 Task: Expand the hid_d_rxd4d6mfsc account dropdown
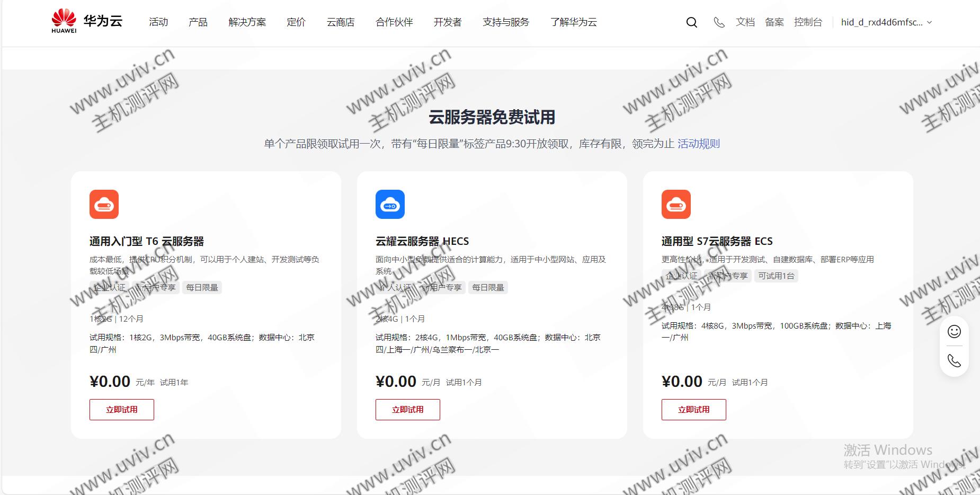[886, 22]
